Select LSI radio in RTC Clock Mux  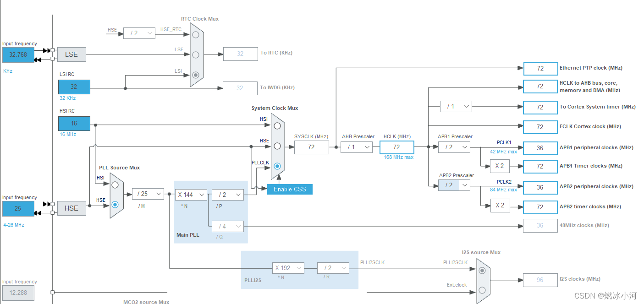[x=196, y=75]
